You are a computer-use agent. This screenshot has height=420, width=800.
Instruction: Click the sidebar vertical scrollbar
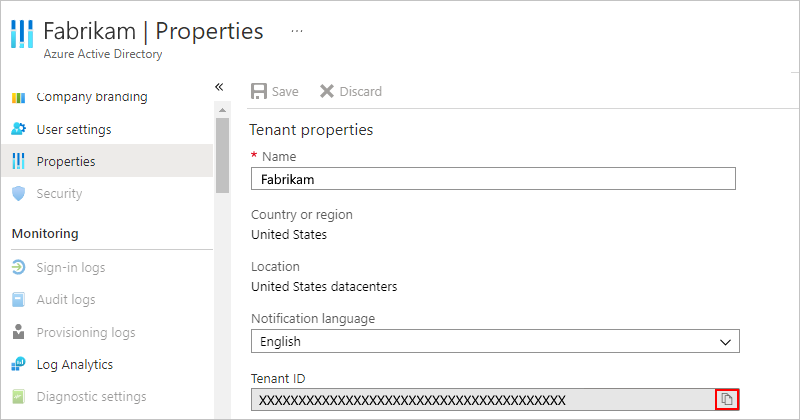point(221,150)
